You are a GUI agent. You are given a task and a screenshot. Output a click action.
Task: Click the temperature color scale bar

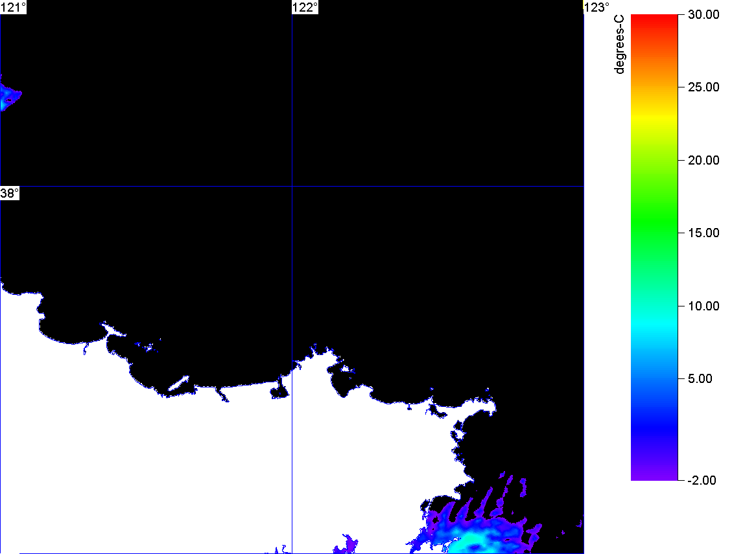(x=654, y=248)
